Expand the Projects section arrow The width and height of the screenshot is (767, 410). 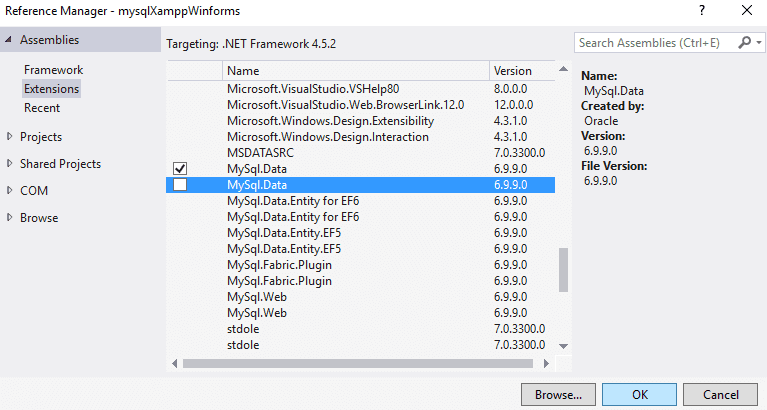pos(9,137)
